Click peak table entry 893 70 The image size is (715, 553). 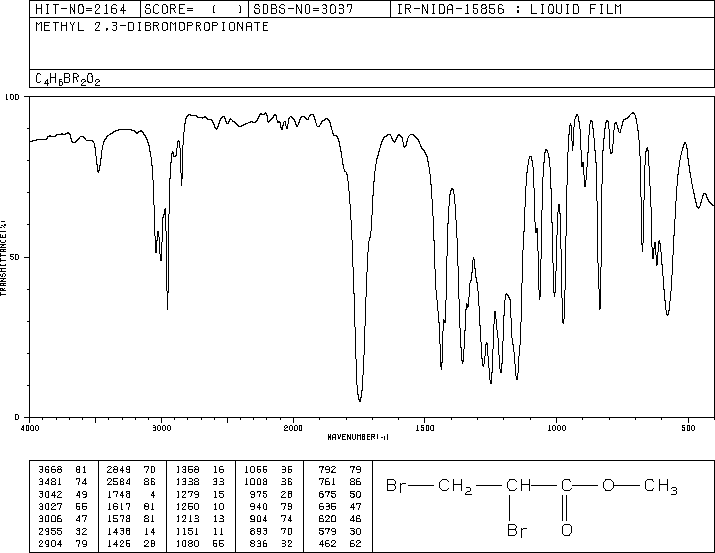pos(271,532)
